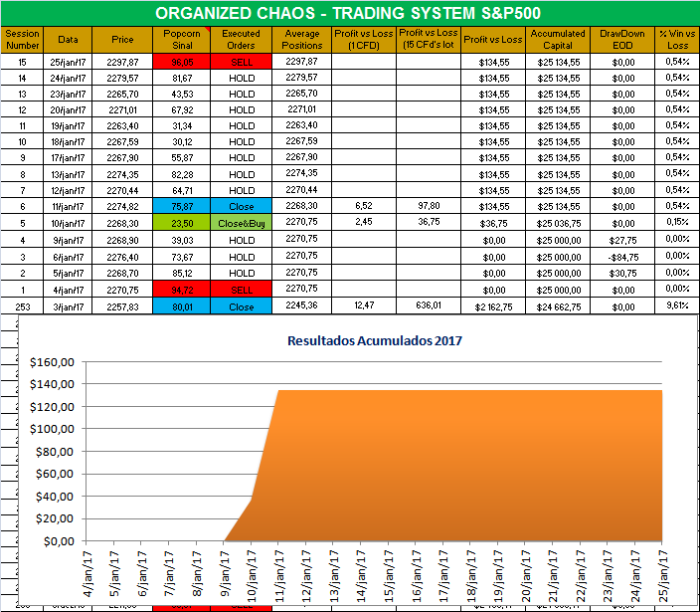Select the $36,75 Profit vs Loss cell
This screenshot has width=700, height=612.
493,223
